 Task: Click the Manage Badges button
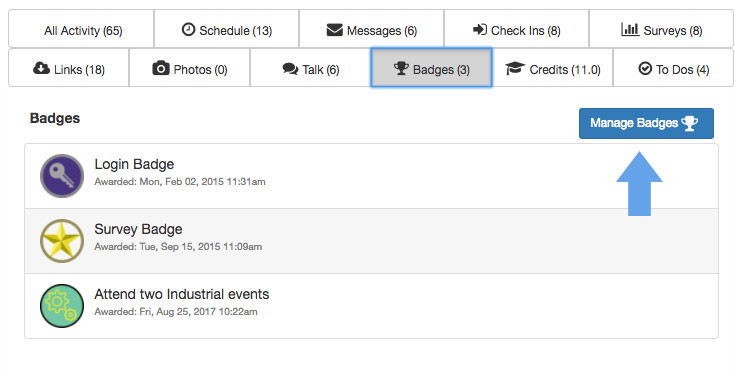pyautogui.click(x=646, y=124)
